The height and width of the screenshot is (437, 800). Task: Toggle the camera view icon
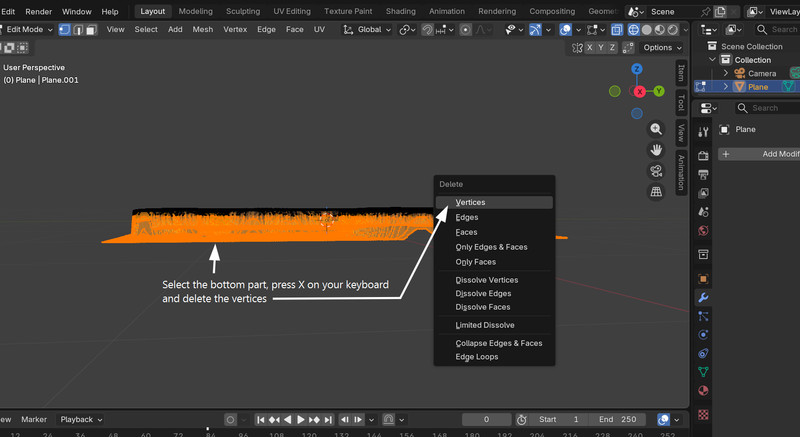click(x=656, y=171)
